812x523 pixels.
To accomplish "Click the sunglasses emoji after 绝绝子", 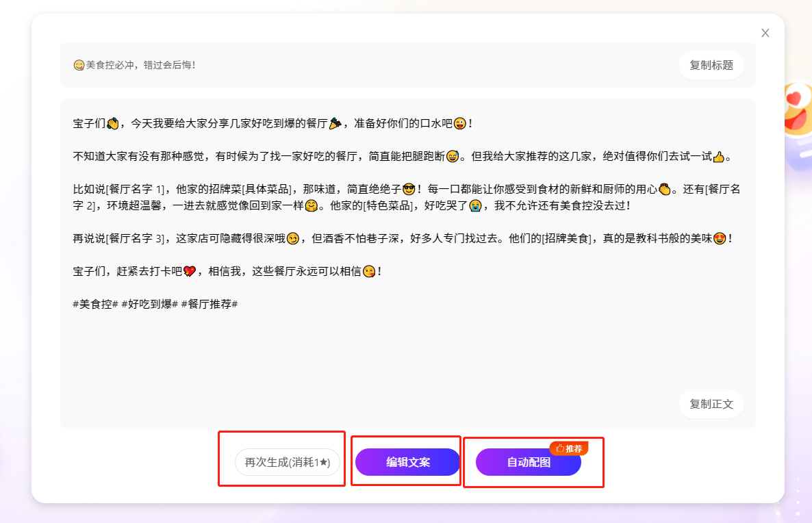I will (409, 189).
